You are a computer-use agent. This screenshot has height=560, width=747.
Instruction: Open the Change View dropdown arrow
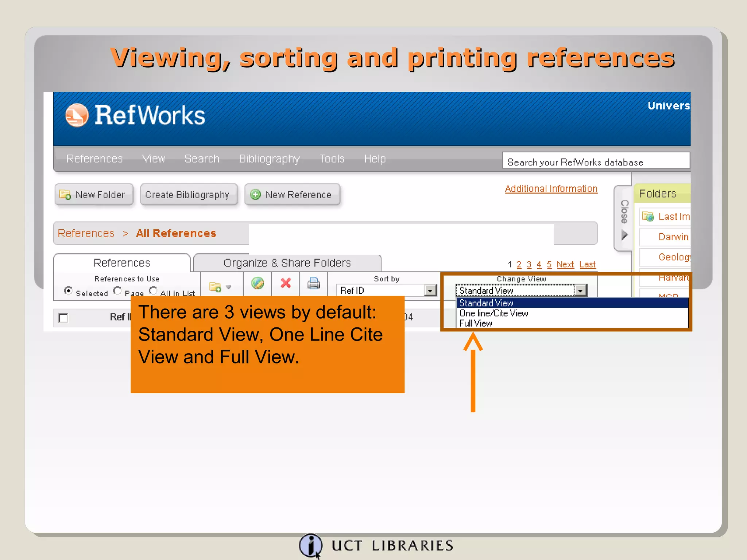(x=580, y=290)
